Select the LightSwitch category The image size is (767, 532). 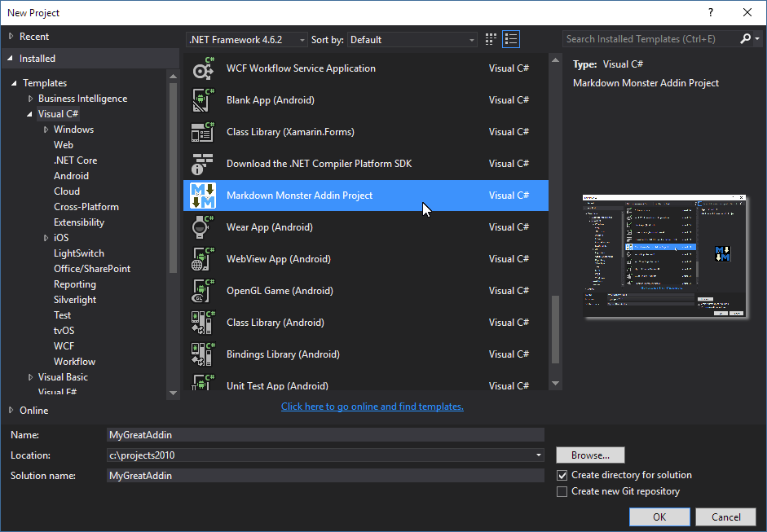pyautogui.click(x=79, y=253)
